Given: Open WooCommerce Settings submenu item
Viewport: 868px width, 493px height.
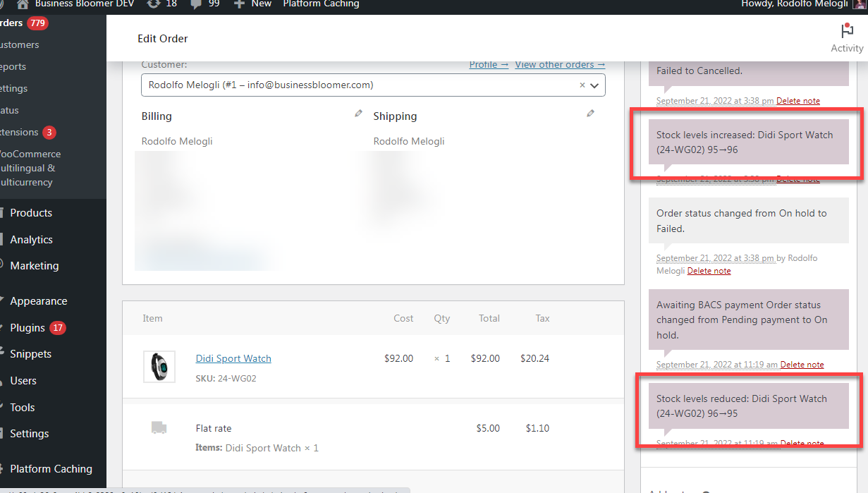Looking at the screenshot, I should pos(13,88).
